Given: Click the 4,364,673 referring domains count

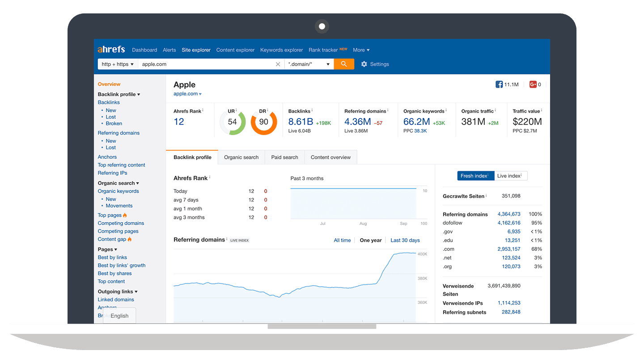Looking at the screenshot, I should point(509,214).
